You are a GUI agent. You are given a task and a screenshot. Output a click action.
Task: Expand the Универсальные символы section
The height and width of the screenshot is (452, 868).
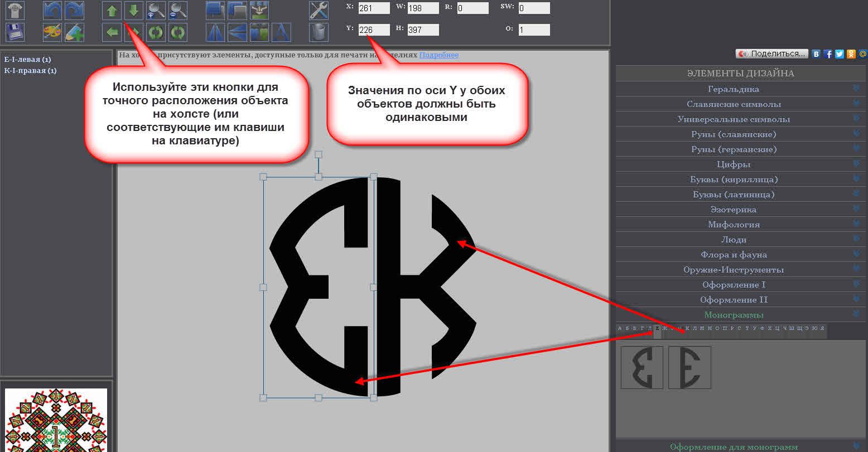pyautogui.click(x=741, y=119)
